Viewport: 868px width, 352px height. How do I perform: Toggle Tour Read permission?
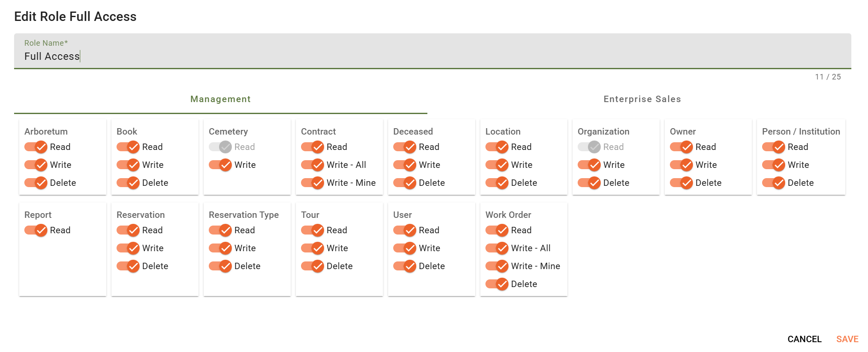coord(313,230)
